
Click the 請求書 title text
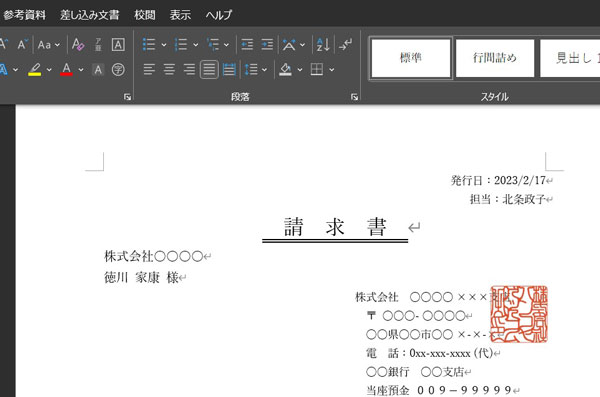[x=335, y=227]
